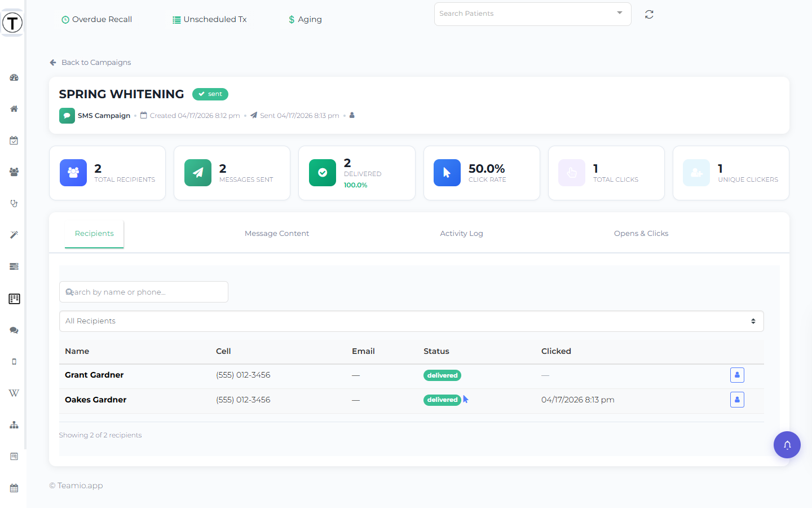This screenshot has height=508, width=812.
Task: Open the mobile phone icon in sidebar
Action: 14,362
